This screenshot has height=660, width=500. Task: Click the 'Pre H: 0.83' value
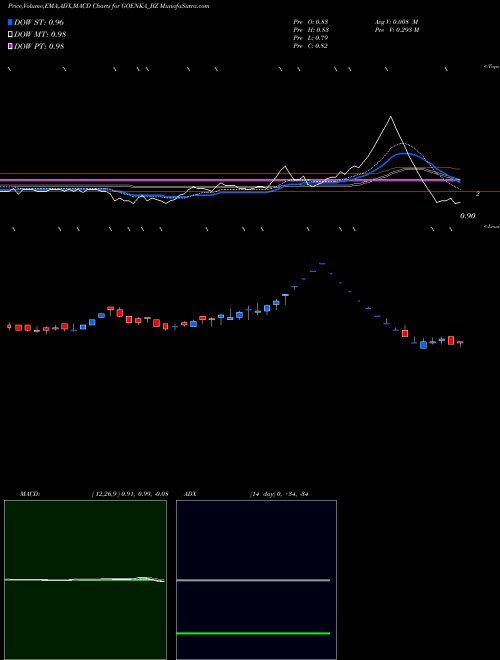pyautogui.click(x=311, y=30)
